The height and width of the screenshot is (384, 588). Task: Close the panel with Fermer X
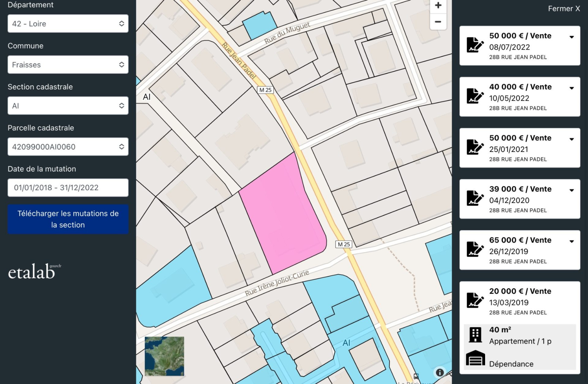coord(564,9)
